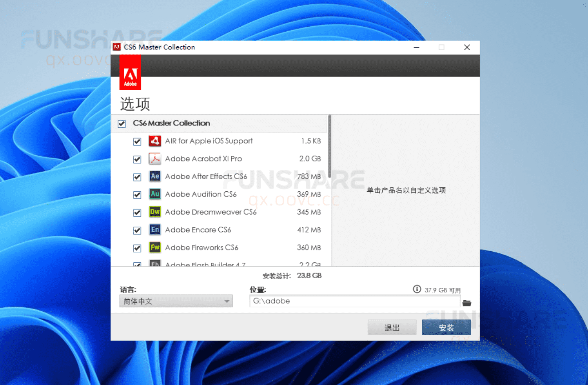Viewport: 588px width, 385px height.
Task: Click the 37.9 GB 可用 available space text
Action: point(443,290)
